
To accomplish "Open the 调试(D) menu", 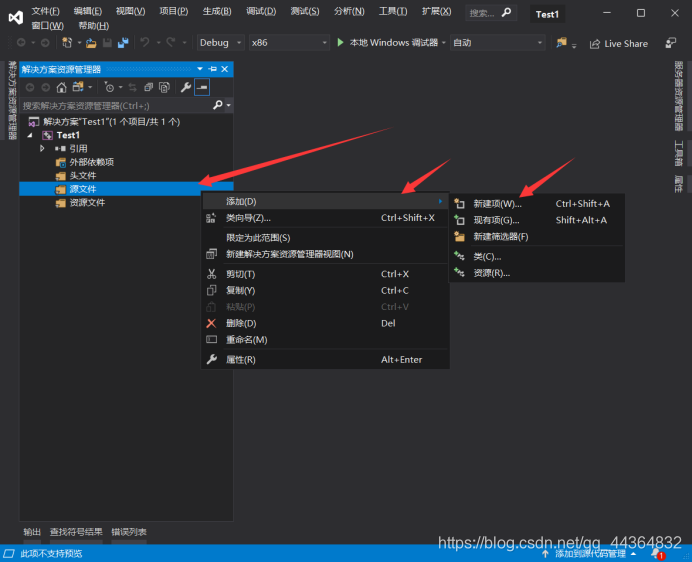I will tap(261, 11).
